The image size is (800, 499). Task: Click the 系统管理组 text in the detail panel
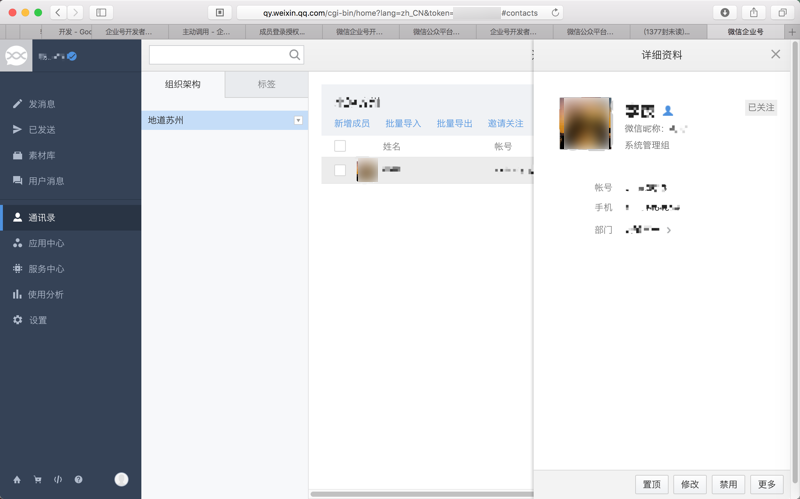pos(646,145)
